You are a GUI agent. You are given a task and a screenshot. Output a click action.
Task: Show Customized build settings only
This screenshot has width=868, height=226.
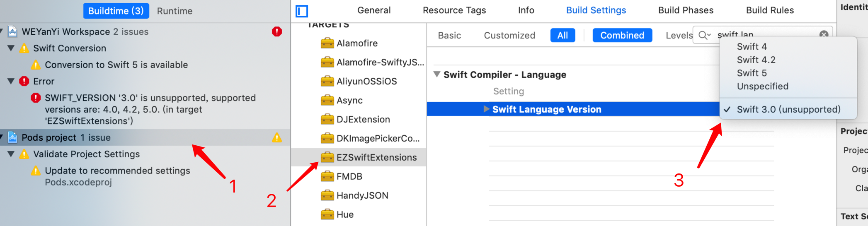509,36
